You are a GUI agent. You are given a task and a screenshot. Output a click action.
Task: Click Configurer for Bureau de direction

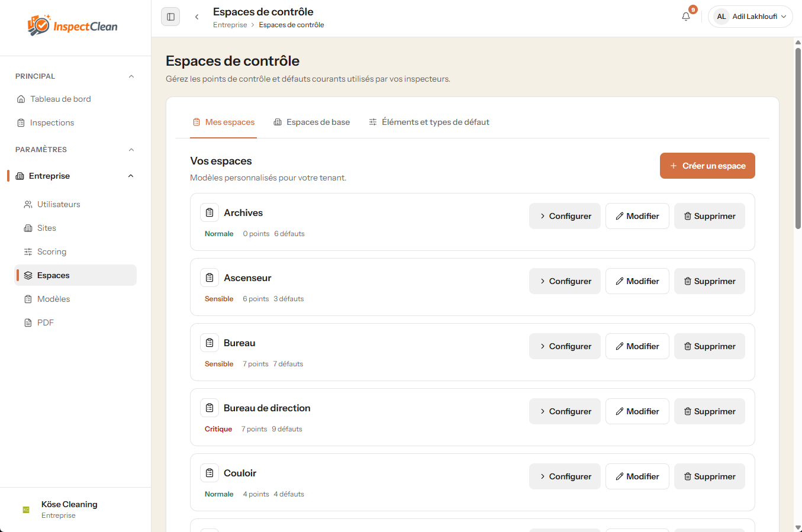tap(565, 411)
